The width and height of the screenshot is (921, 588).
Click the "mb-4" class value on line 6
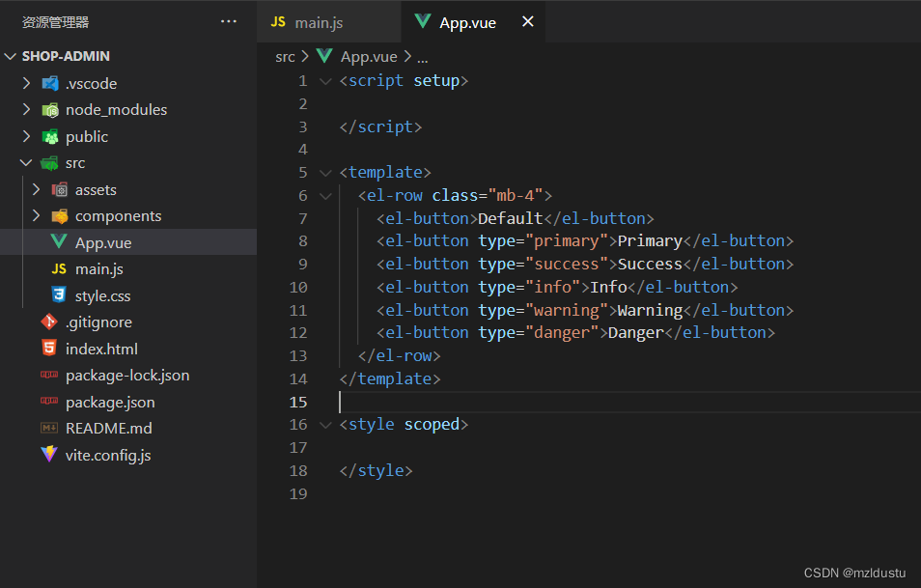[516, 196]
